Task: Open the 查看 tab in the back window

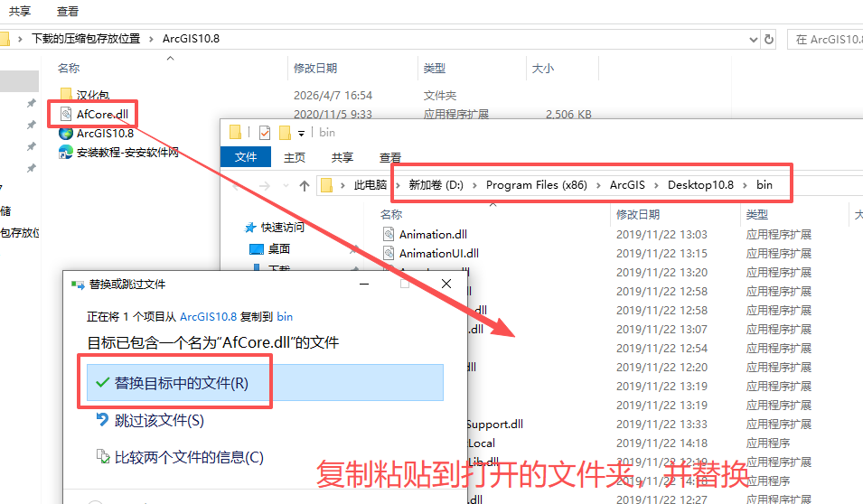Action: click(x=68, y=11)
